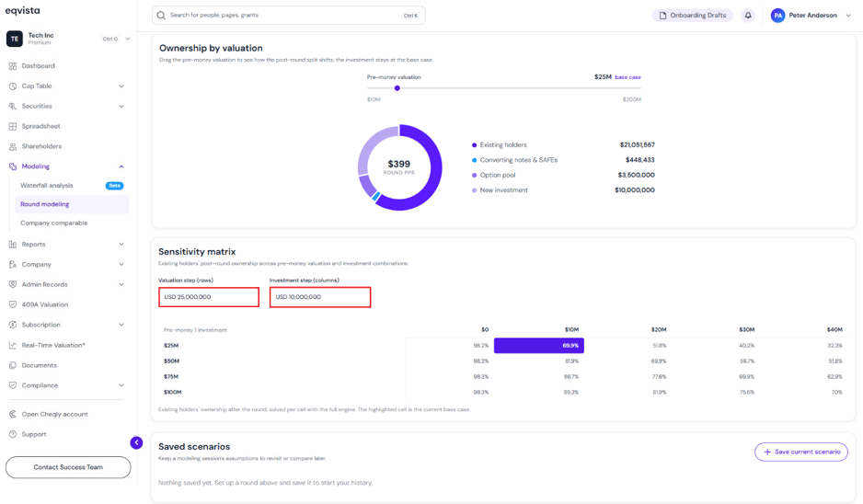Click the Company building icon
This screenshot has height=504, width=863.
[13, 265]
